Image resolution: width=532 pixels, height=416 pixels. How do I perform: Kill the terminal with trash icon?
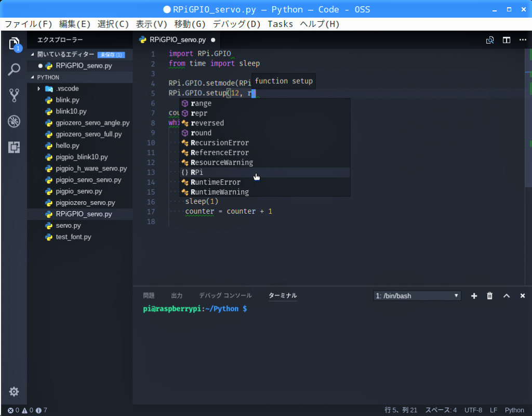pos(489,296)
